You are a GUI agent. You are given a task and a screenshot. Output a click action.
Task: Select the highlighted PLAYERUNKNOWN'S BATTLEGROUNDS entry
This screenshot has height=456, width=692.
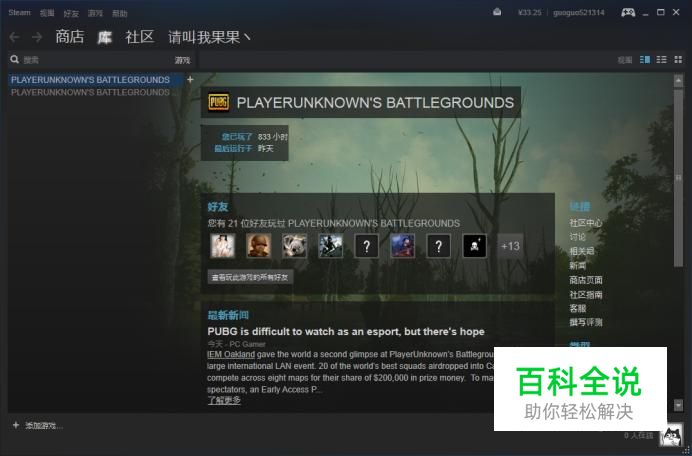[x=95, y=79]
